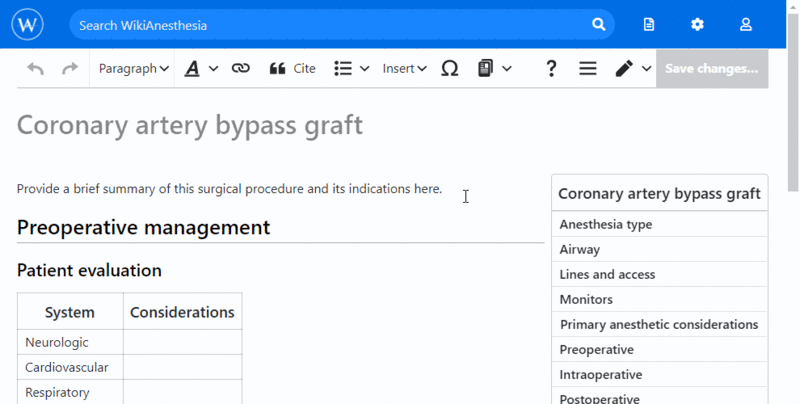Screen dimensions: 800x404
Task: Insert a link with chain icon
Action: pos(240,68)
